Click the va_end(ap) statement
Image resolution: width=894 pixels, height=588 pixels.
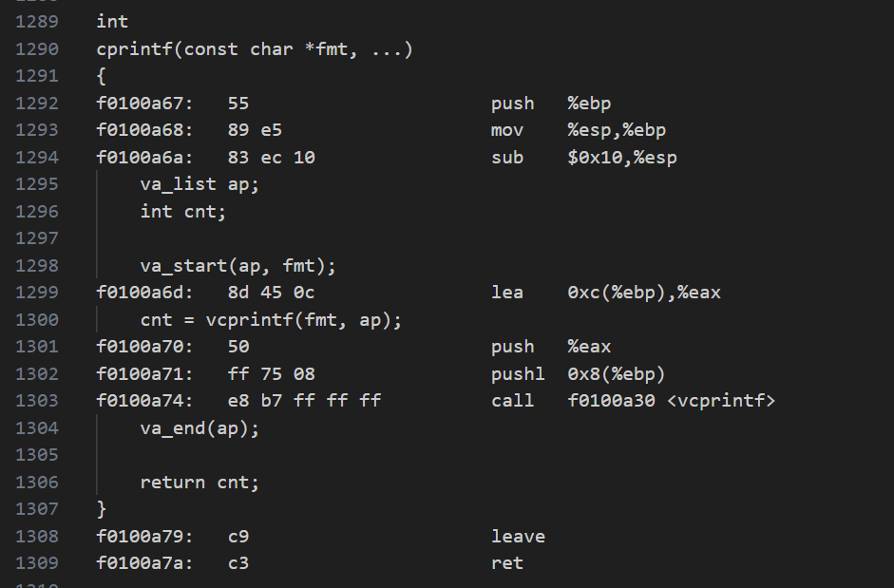(200, 428)
